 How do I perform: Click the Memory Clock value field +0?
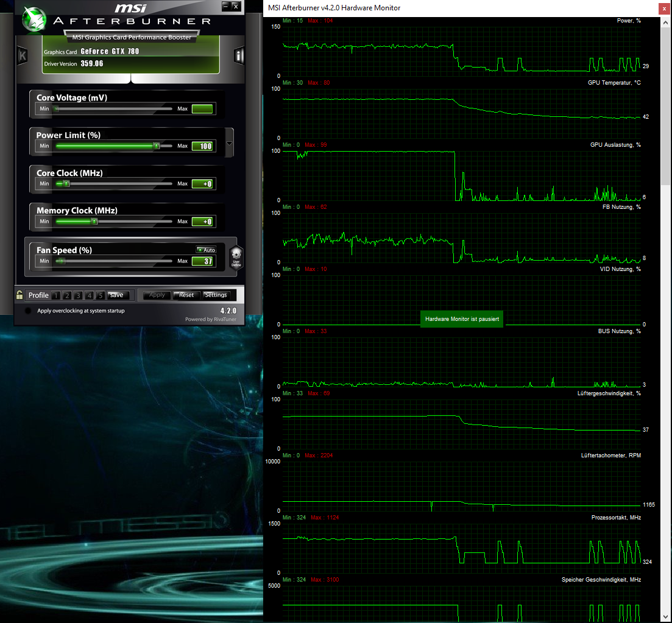(202, 222)
